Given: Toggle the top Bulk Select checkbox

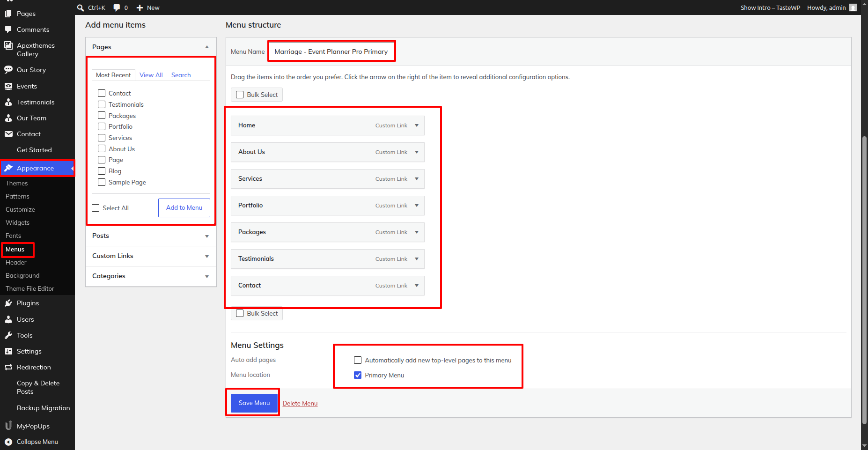Looking at the screenshot, I should (x=240, y=95).
